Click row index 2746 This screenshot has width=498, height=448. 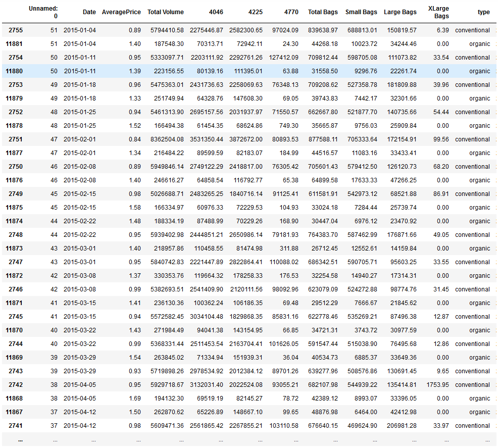click(16, 289)
